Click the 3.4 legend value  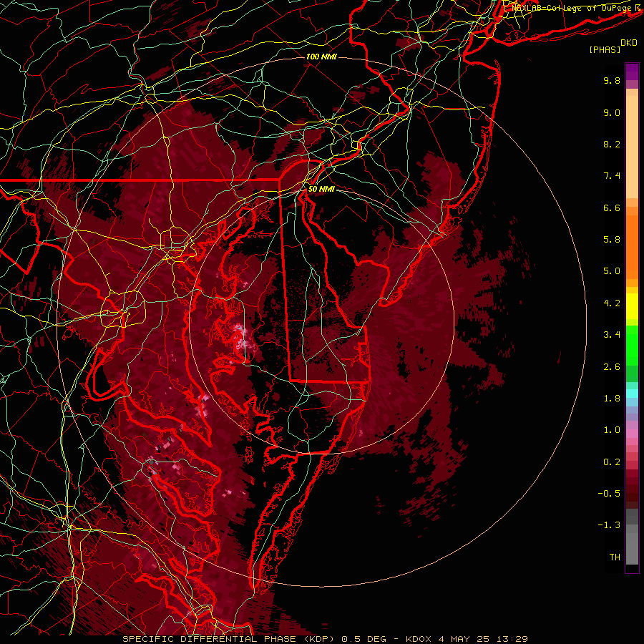tap(612, 335)
